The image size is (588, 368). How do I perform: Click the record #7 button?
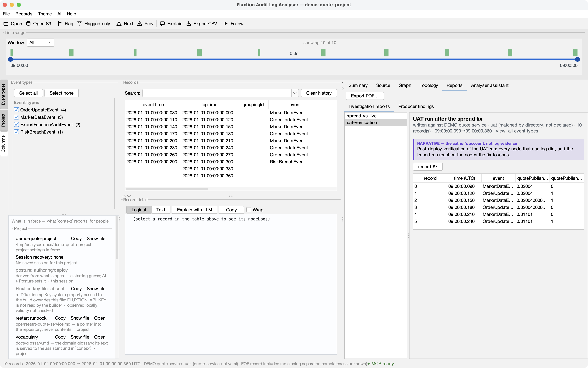click(x=428, y=167)
